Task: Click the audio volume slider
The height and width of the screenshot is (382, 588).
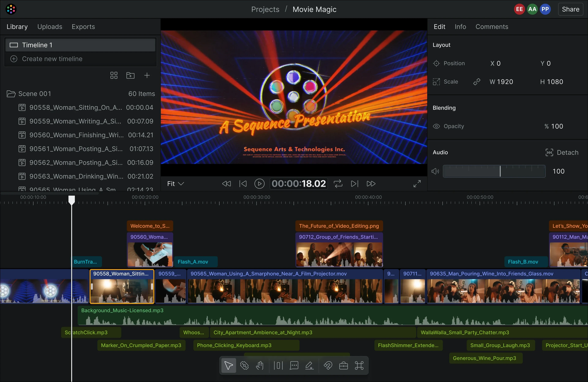Action: [x=494, y=171]
